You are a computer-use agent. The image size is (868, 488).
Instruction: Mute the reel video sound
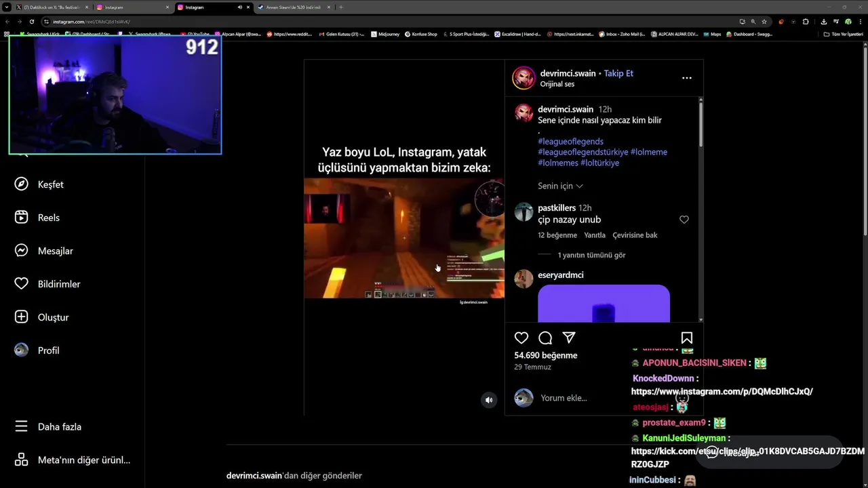489,400
